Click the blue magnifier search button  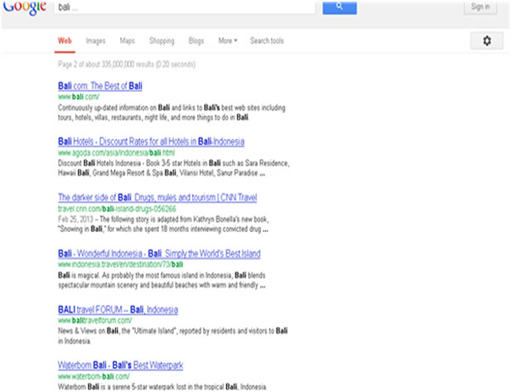[x=339, y=7]
